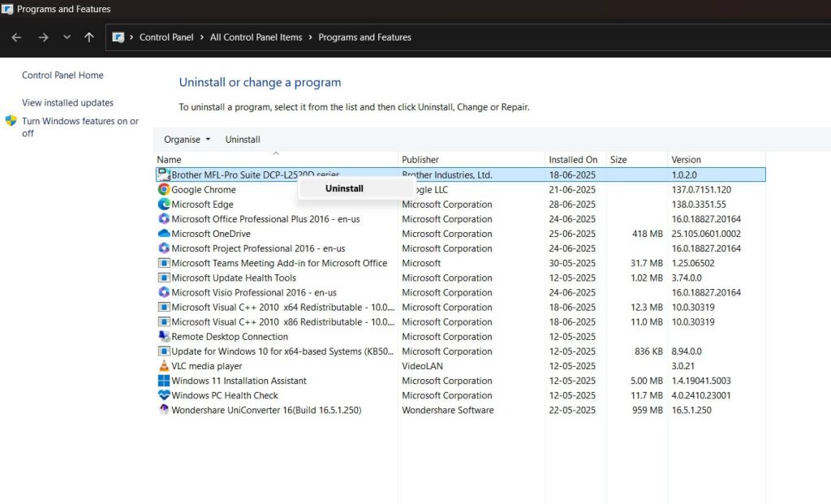Click the Visual C++ 2010 x86 icon

click(x=164, y=321)
